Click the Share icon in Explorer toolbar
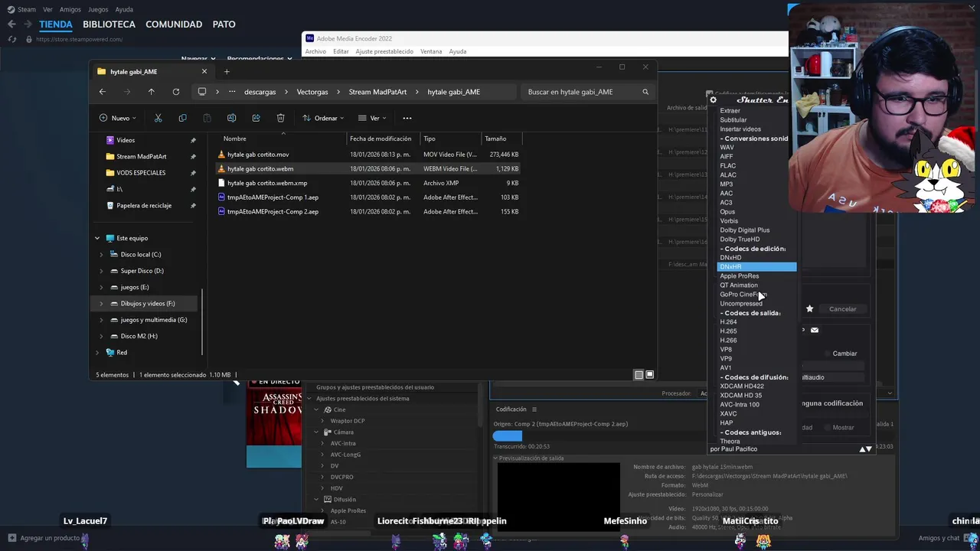This screenshot has width=980, height=551. click(256, 118)
